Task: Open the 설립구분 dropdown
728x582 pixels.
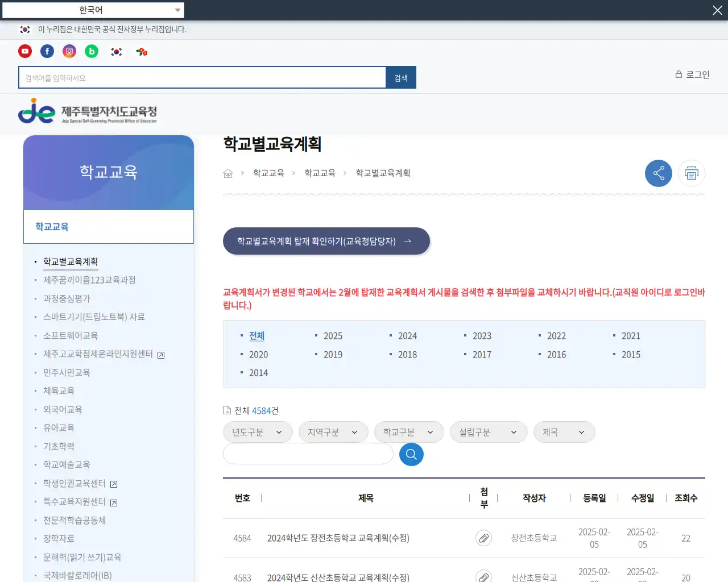Action: point(489,432)
